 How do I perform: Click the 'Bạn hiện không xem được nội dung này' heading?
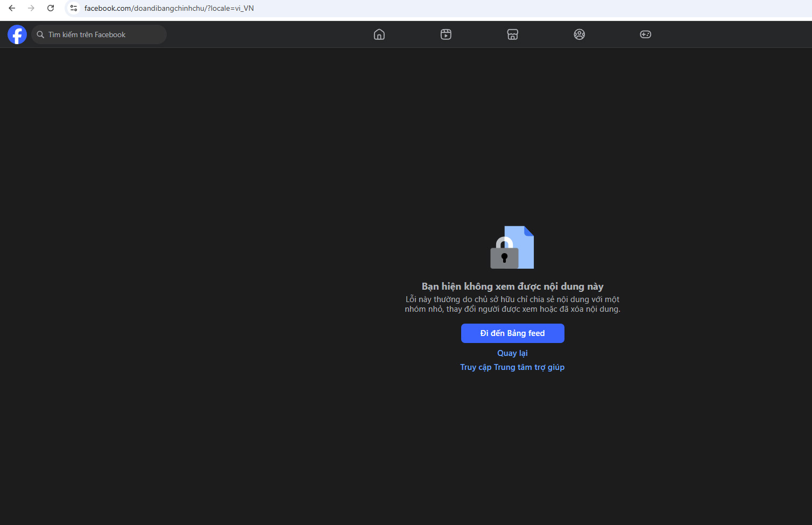tap(512, 286)
